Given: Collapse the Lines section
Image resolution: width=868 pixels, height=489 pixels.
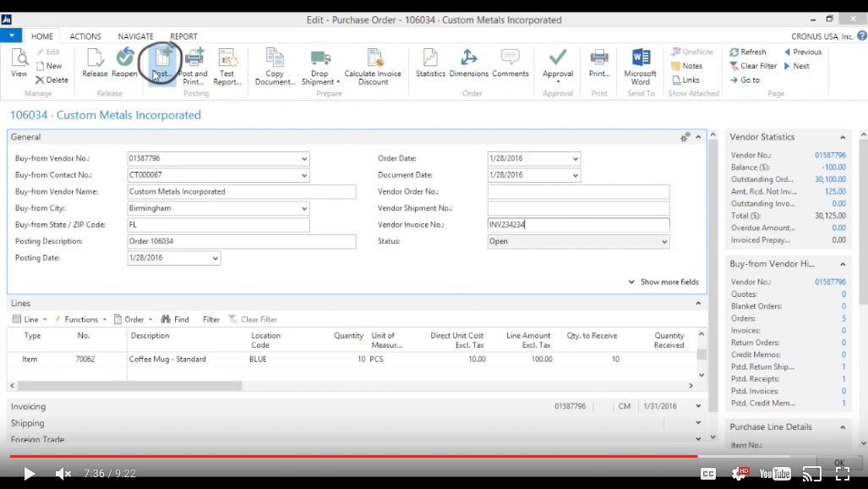Looking at the screenshot, I should click(x=698, y=303).
